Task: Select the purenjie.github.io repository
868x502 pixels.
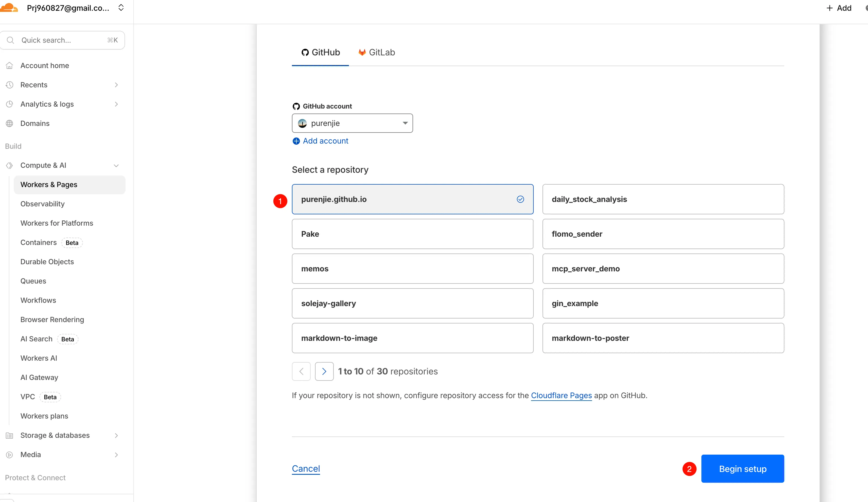Action: tap(412, 199)
